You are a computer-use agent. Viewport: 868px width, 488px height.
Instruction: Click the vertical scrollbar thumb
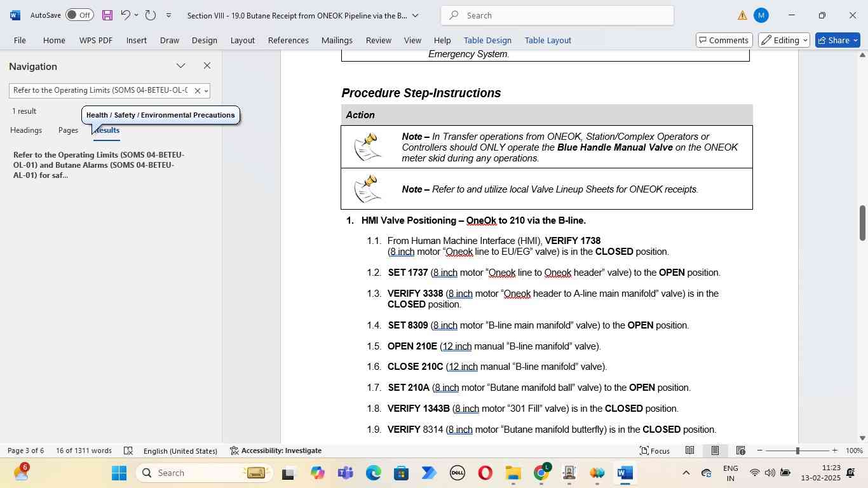862,223
